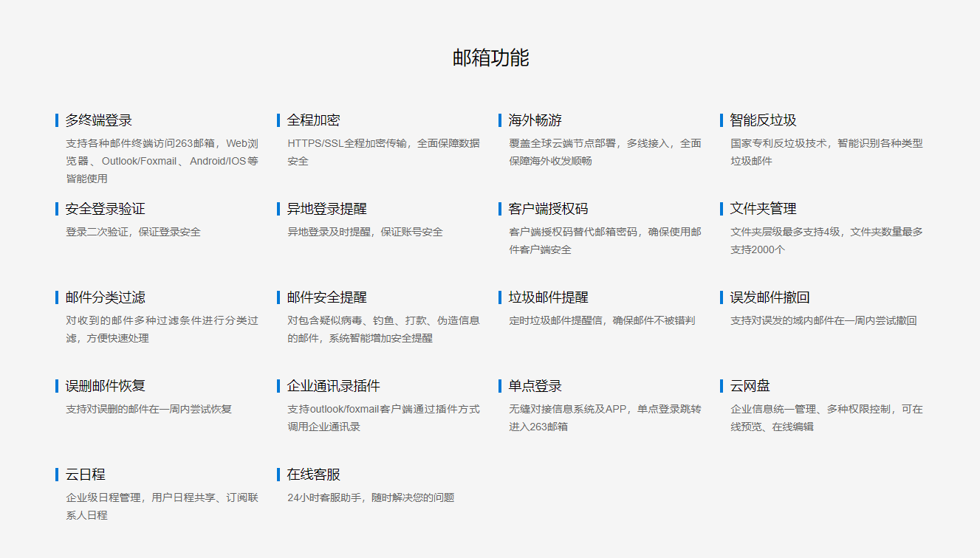Select the 在线客服 feature heading

click(x=313, y=475)
